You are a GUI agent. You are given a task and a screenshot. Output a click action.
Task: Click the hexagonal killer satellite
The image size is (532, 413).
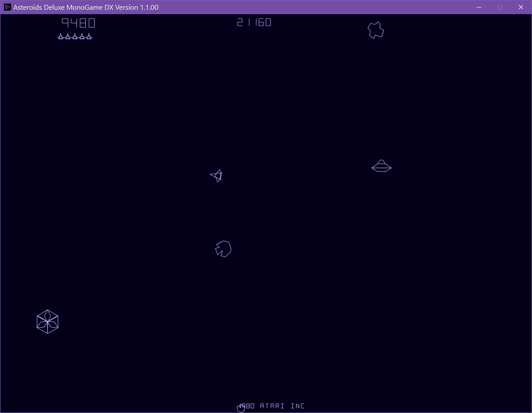coord(47,322)
